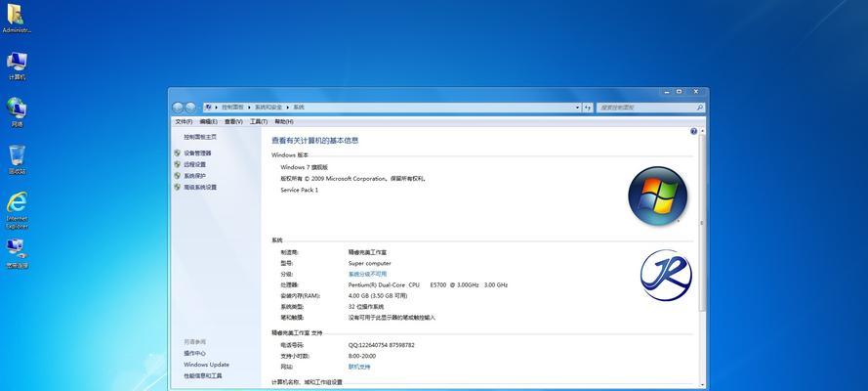The image size is (868, 391).
Task: Open the 宽带连接 broadband connection desktop icon
Action: point(17,253)
